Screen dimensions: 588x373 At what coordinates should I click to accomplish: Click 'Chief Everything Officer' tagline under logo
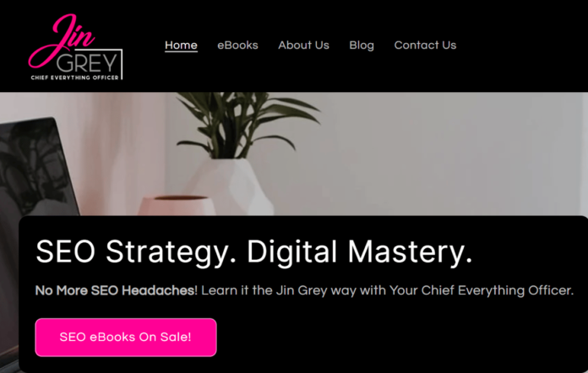74,78
